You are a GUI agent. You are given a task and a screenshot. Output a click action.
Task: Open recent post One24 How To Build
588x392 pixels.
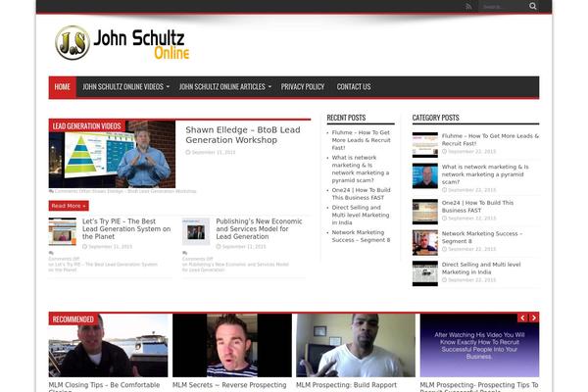tap(361, 194)
